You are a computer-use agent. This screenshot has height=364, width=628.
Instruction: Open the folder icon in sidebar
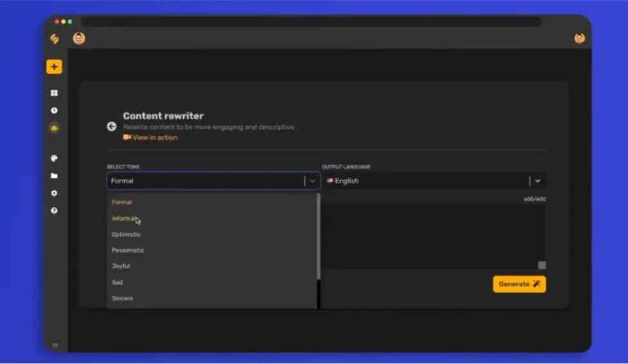point(54,176)
